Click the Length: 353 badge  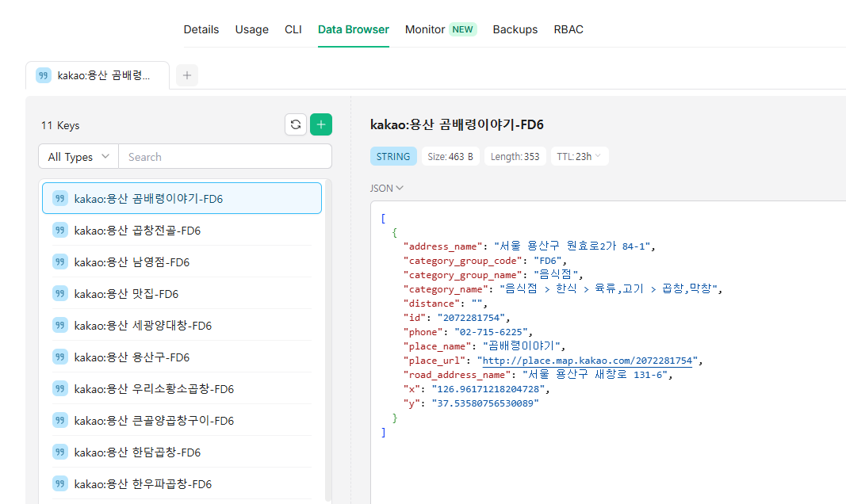pyautogui.click(x=515, y=156)
